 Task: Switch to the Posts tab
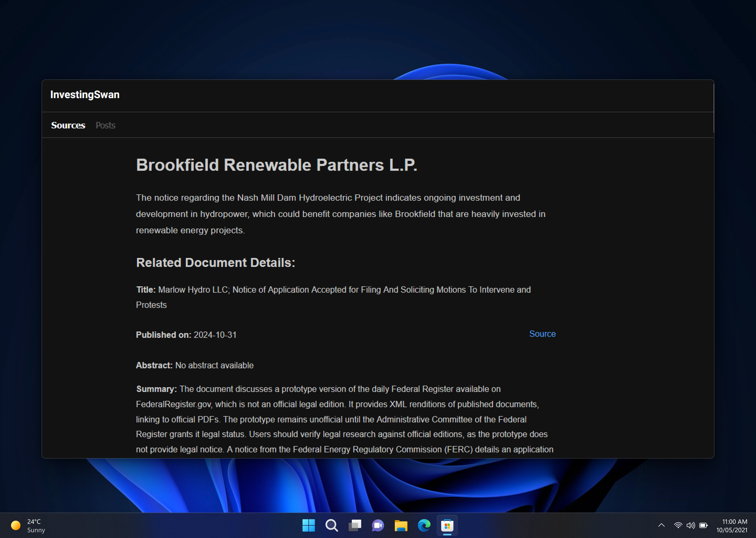(x=105, y=125)
